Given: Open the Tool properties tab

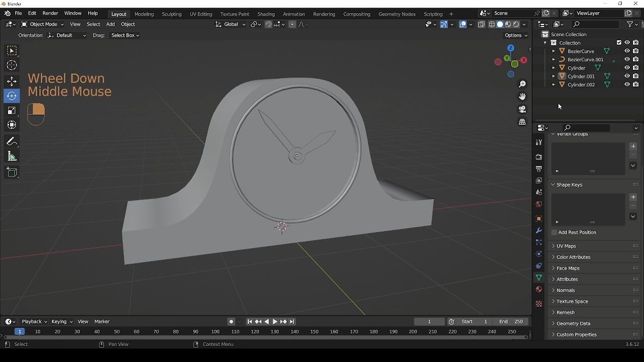Looking at the screenshot, I should [539, 143].
